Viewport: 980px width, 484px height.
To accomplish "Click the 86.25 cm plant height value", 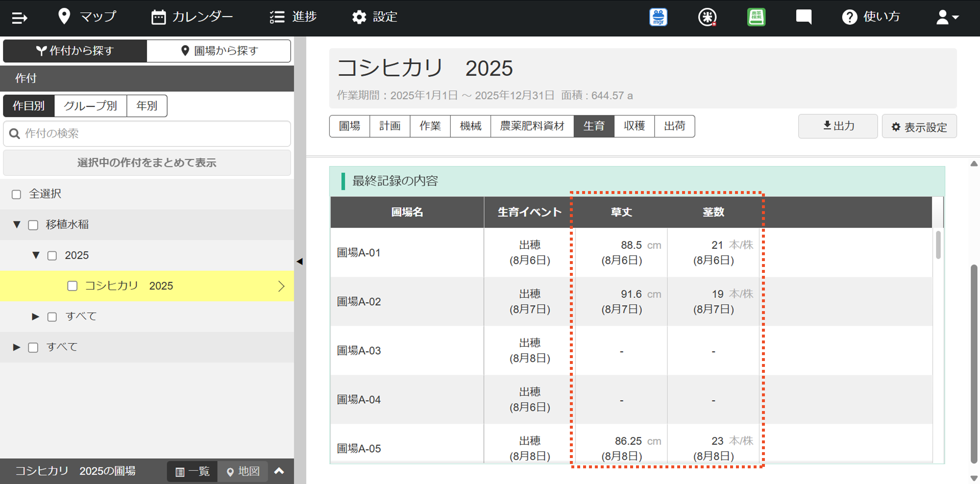I will pyautogui.click(x=638, y=441).
